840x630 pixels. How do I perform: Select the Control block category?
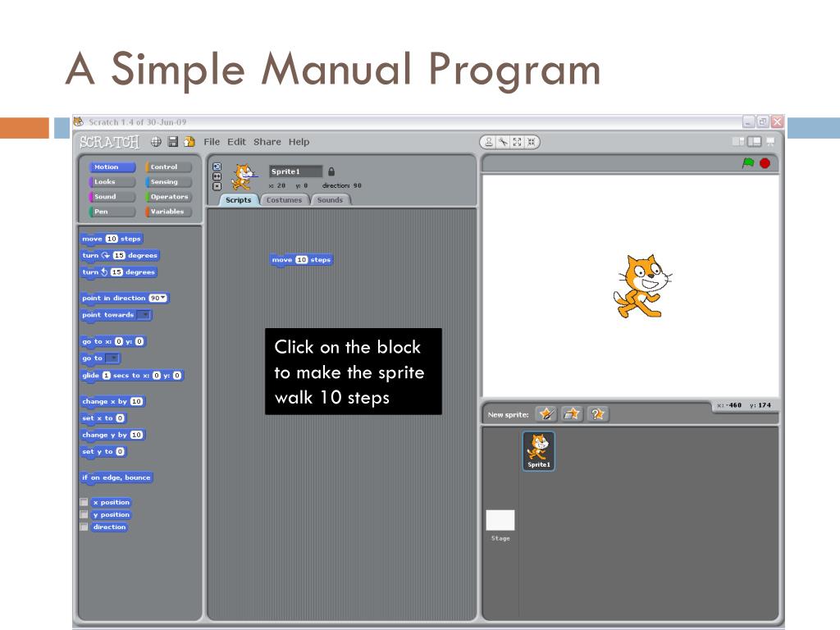coord(169,167)
